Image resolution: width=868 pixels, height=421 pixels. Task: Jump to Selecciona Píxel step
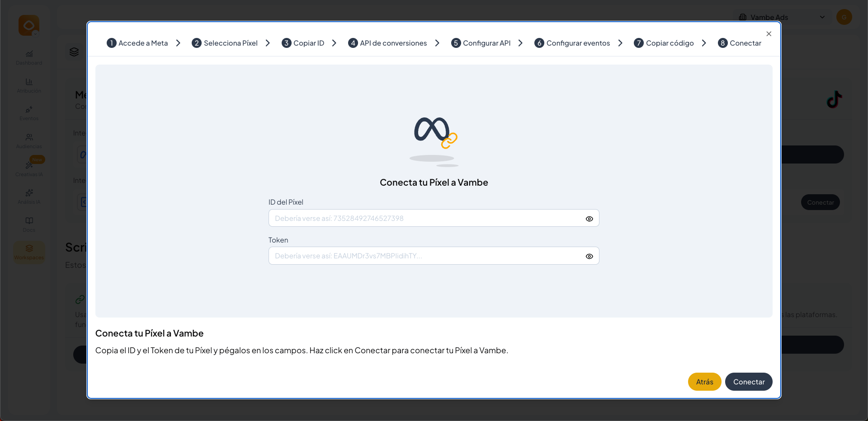[x=225, y=43]
